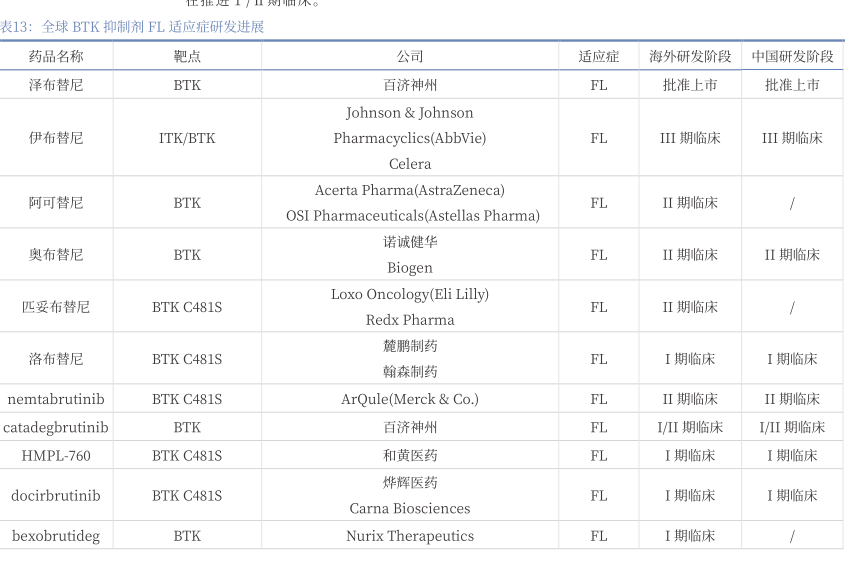This screenshot has width=856, height=583.
Task: Click the ITK/BTK target cell
Action: 187,138
